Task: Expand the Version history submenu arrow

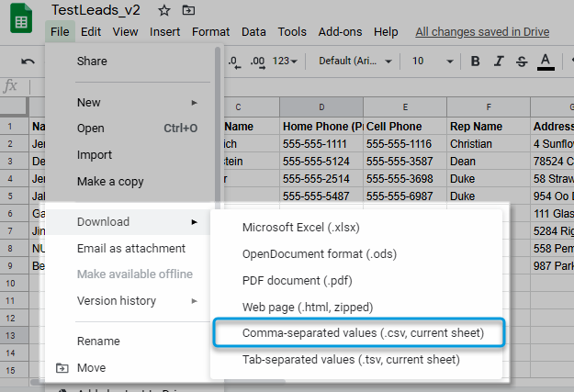Action: tap(195, 301)
